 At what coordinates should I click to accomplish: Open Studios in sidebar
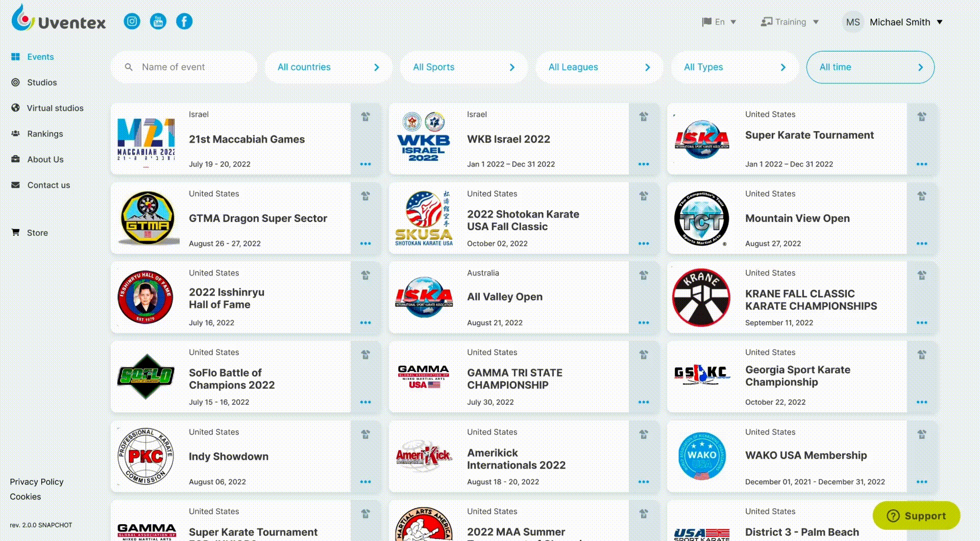34,82
